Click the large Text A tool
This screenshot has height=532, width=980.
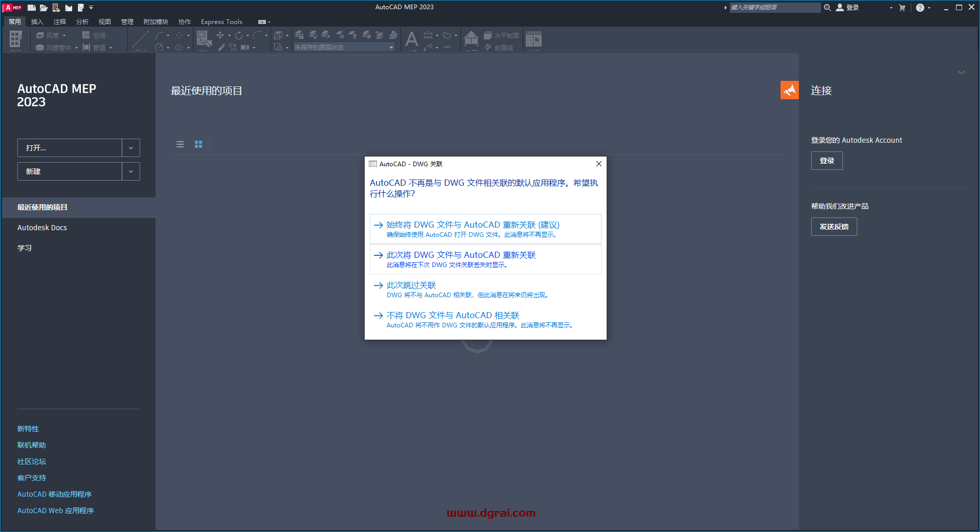(412, 39)
